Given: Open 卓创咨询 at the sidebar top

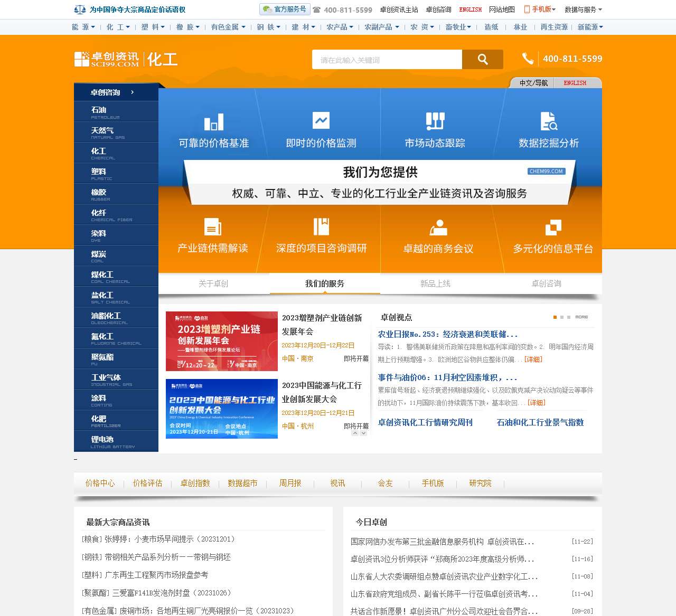Looking at the screenshot, I should pyautogui.click(x=116, y=92).
